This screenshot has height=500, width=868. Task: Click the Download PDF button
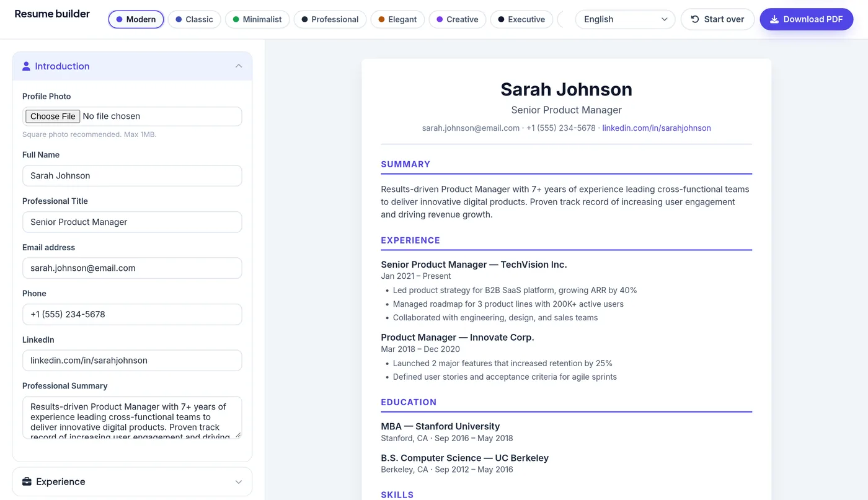pos(807,19)
